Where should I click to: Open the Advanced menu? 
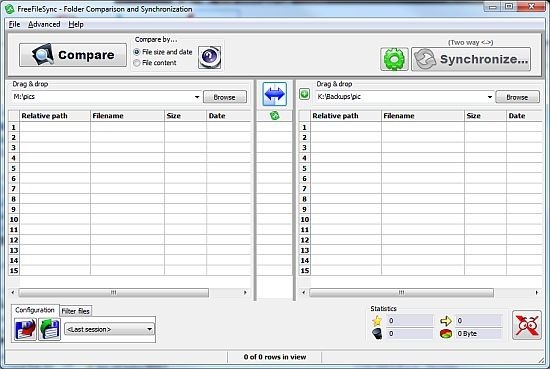click(x=44, y=24)
